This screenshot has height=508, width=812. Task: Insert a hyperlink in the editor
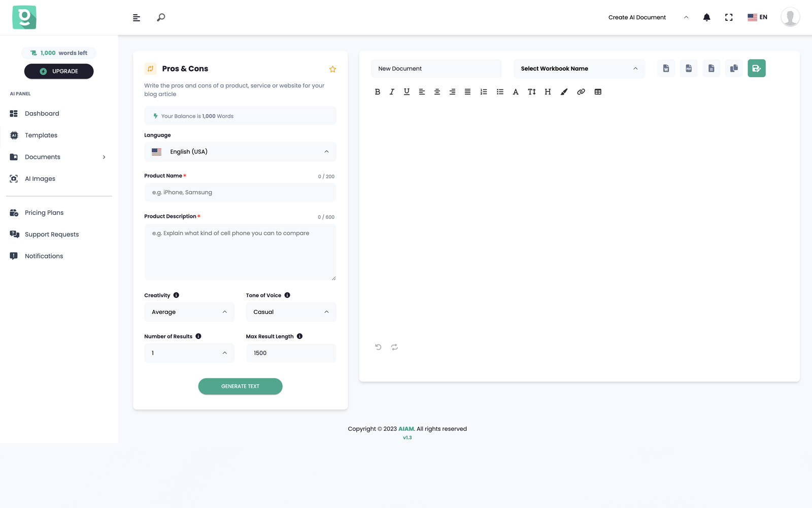[x=581, y=92]
